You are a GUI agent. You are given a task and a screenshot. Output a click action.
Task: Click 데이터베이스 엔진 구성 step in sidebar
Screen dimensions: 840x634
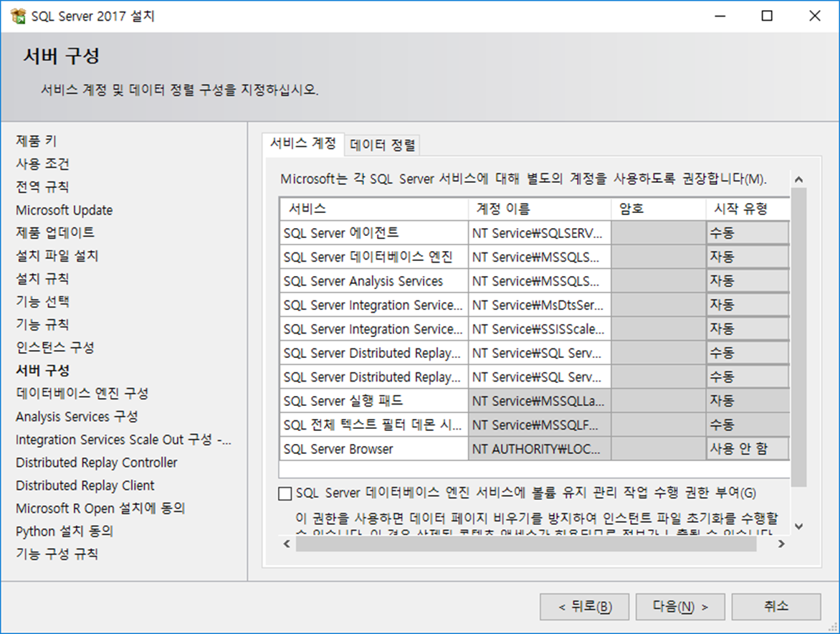(82, 393)
